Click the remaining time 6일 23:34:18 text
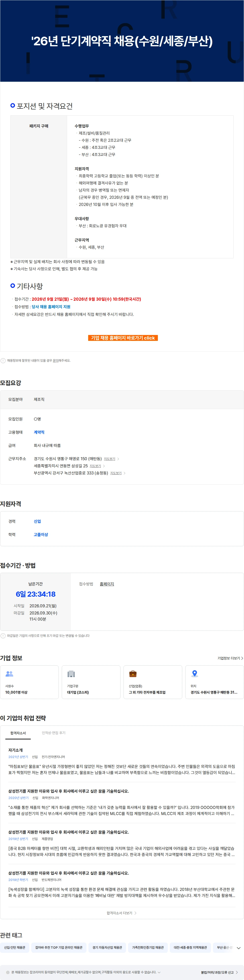 35,594
